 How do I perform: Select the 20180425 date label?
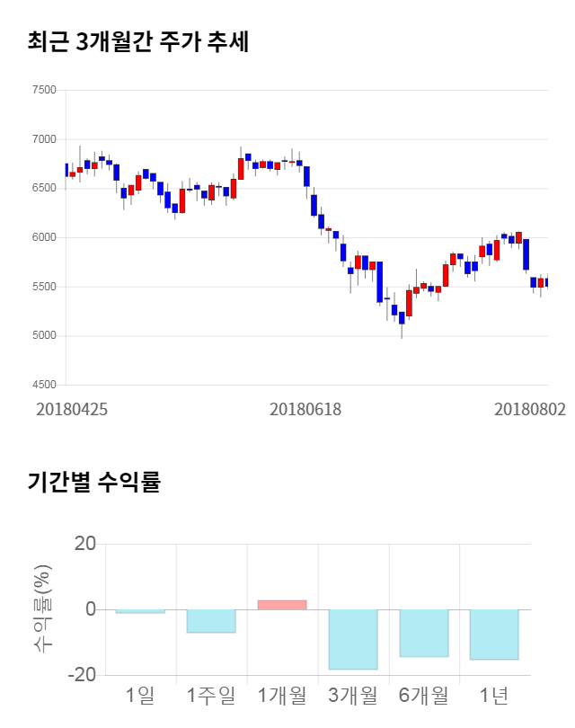tap(72, 409)
